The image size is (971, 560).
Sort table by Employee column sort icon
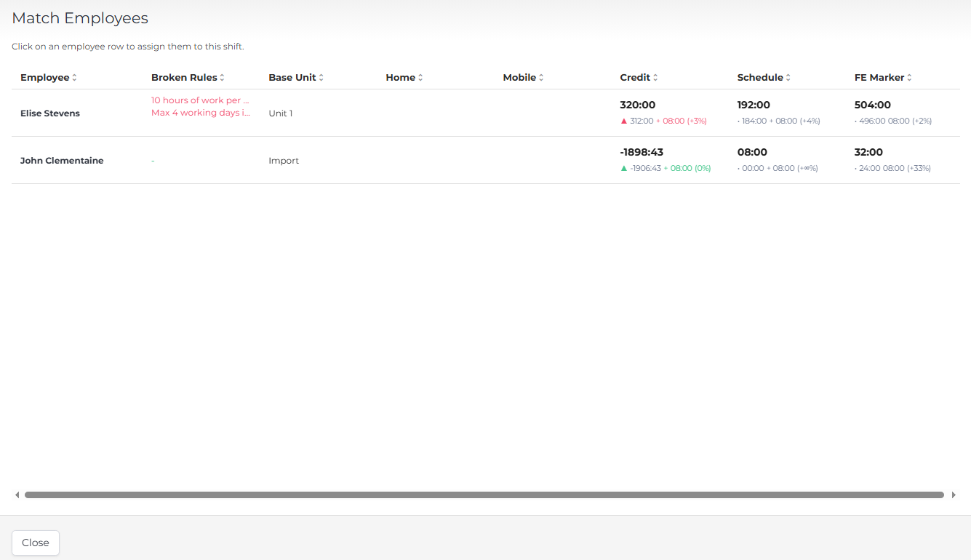tap(74, 78)
